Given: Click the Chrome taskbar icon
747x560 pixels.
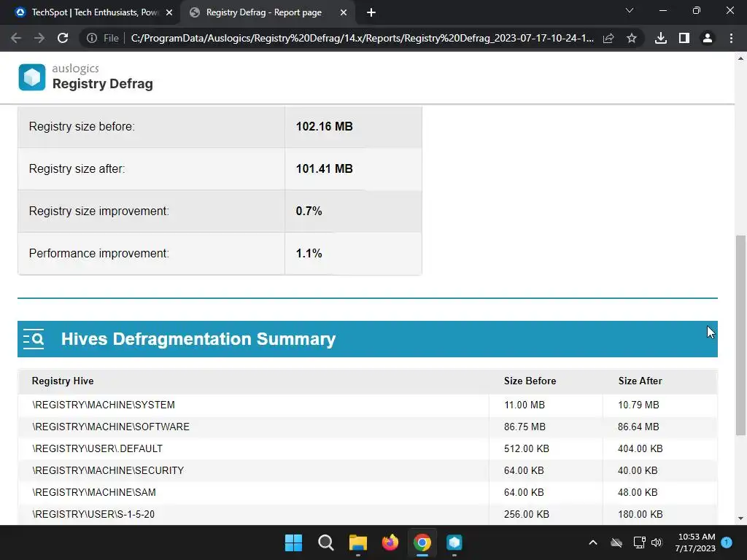Looking at the screenshot, I should coord(422,542).
